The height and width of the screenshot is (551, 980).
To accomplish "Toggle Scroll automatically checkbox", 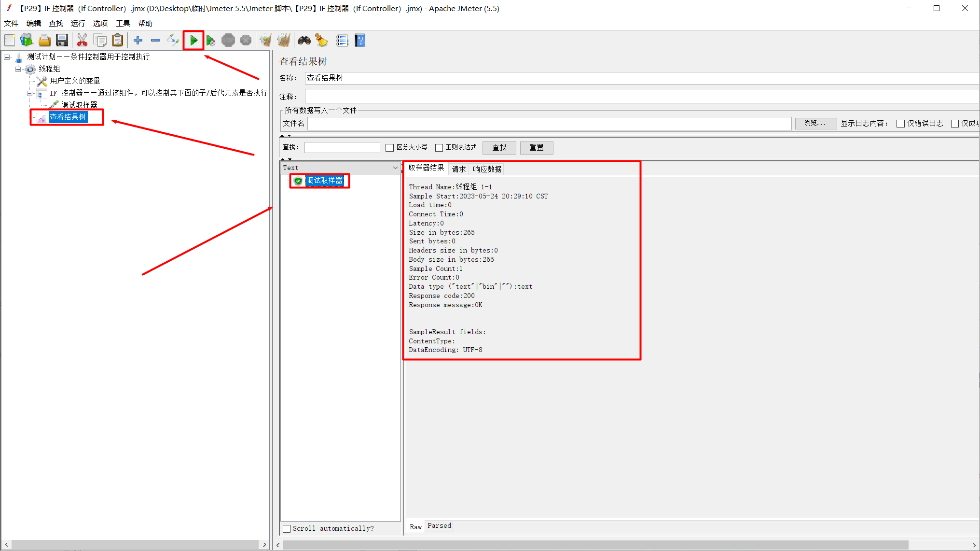I will tap(287, 529).
